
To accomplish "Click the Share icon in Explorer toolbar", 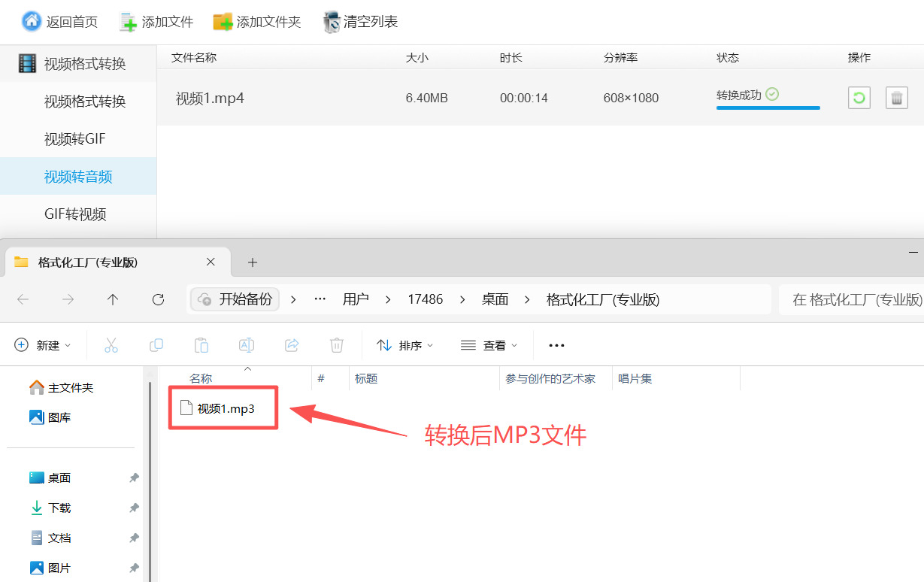I will (292, 345).
